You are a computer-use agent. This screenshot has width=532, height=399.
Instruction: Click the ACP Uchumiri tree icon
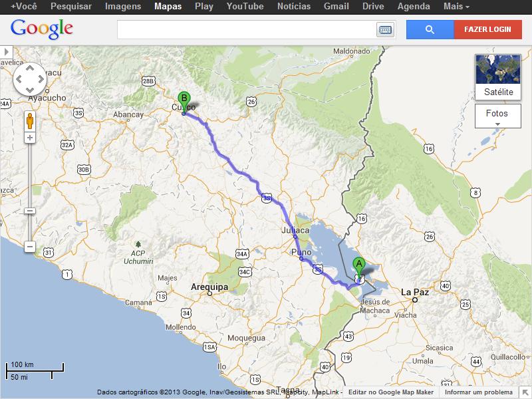click(x=138, y=244)
